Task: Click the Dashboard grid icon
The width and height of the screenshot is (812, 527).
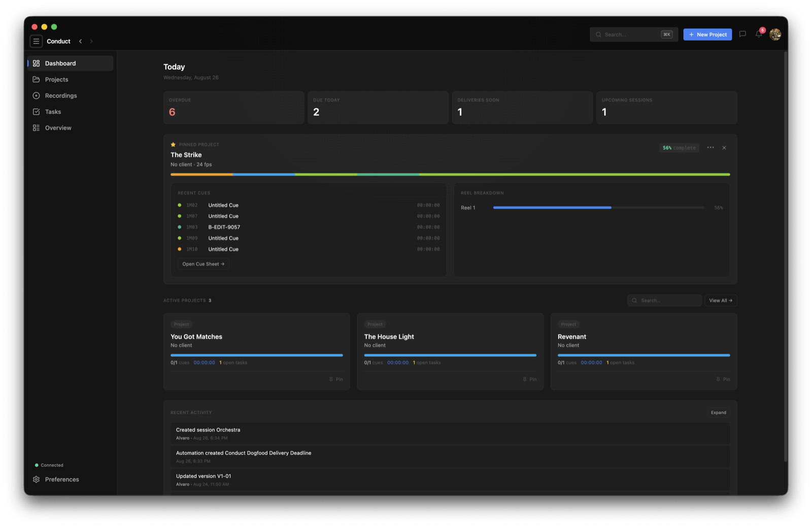Action: tap(36, 63)
